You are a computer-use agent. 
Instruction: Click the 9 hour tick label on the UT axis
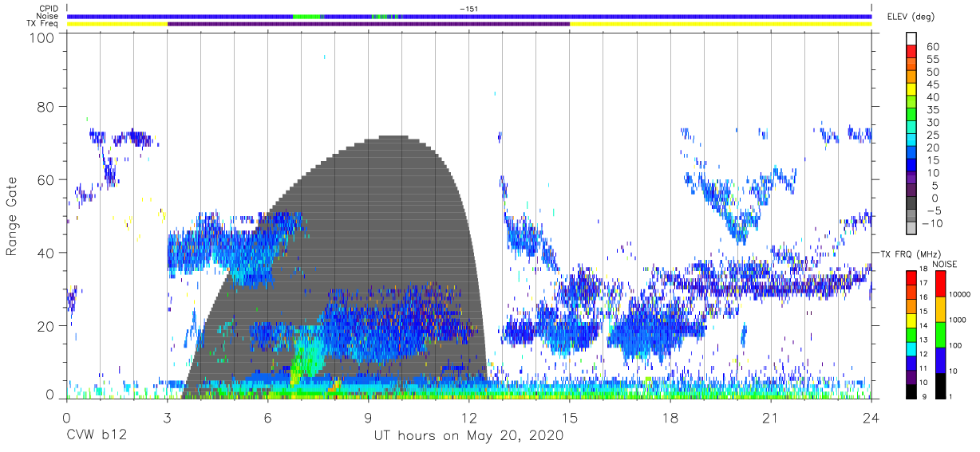coord(369,418)
